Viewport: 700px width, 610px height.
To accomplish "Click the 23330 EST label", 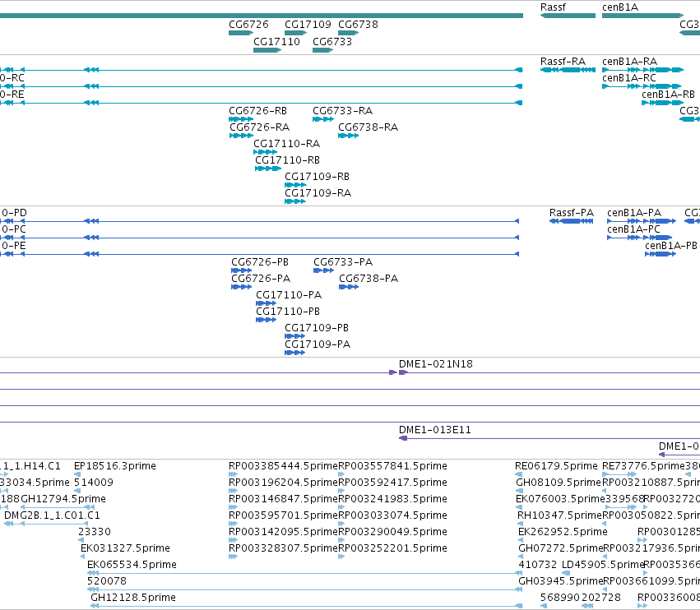I will pyautogui.click(x=95, y=531).
